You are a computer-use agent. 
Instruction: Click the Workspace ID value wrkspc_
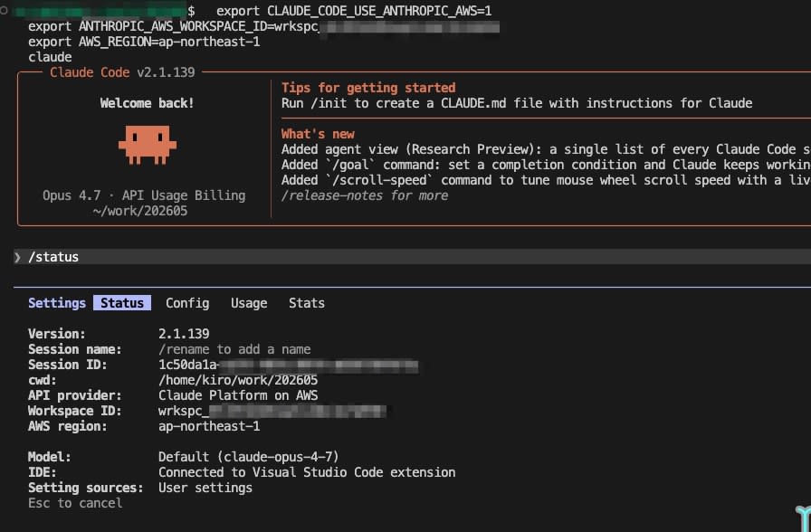coord(272,411)
